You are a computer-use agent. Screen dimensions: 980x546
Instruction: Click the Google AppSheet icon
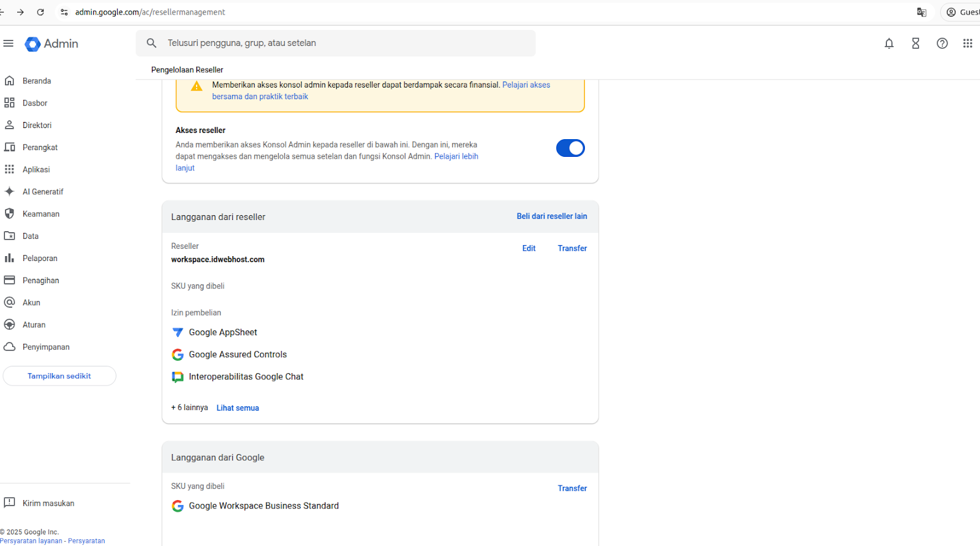point(178,332)
